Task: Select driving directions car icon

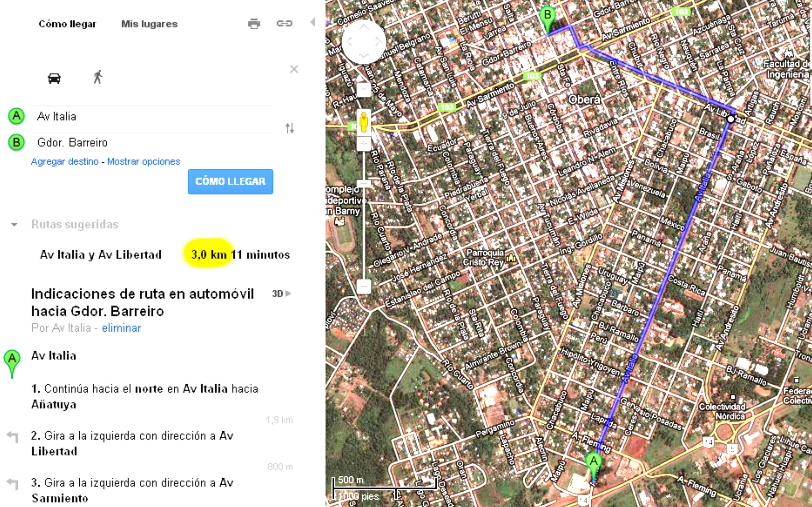Action: [54, 78]
